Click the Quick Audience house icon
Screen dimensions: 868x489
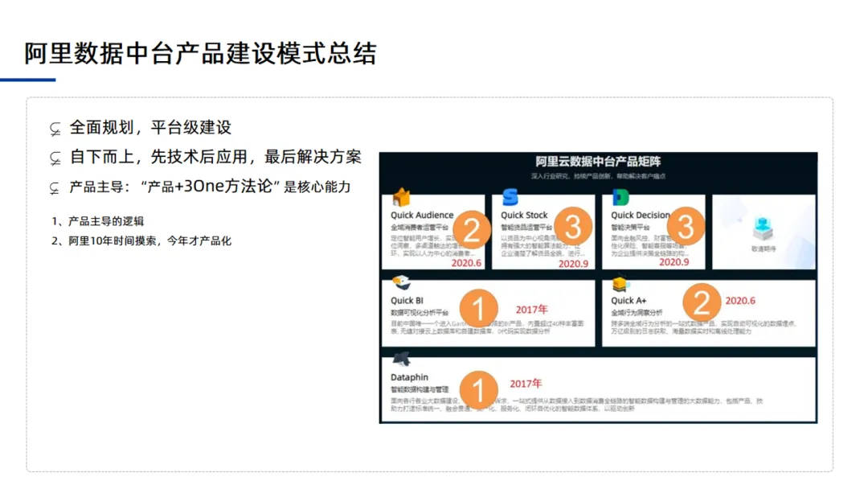(x=401, y=197)
